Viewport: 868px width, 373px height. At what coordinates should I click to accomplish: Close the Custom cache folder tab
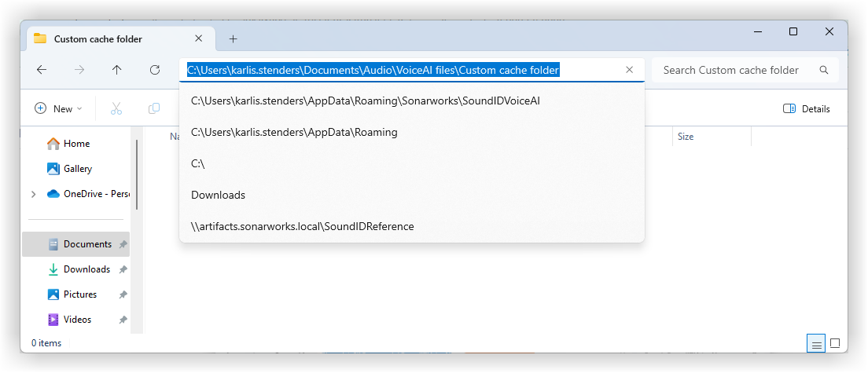coord(198,38)
